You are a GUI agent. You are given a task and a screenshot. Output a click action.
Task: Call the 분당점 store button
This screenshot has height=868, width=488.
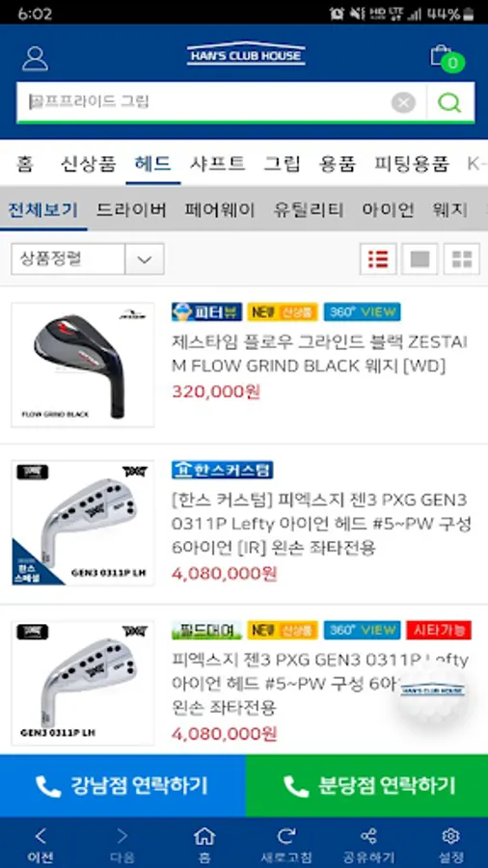click(x=366, y=785)
